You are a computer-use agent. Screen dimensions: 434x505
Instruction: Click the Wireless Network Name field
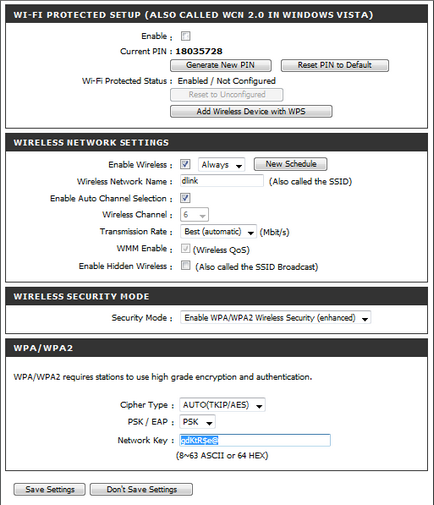click(222, 181)
